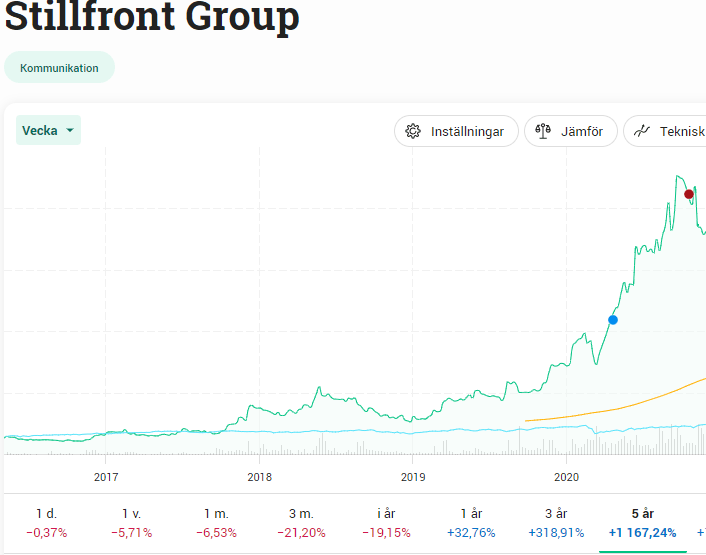
Task: Open the Vecka interval dropdown
Action: point(48,131)
